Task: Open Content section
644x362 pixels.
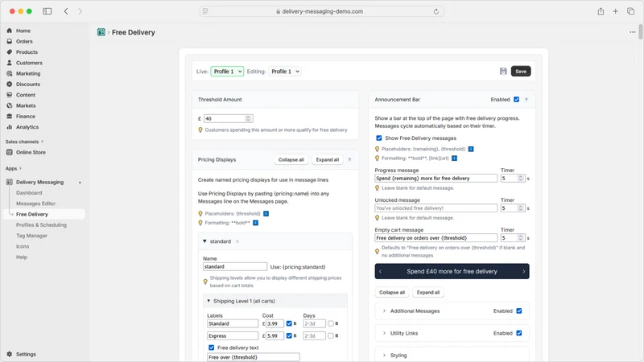Action: [26, 95]
